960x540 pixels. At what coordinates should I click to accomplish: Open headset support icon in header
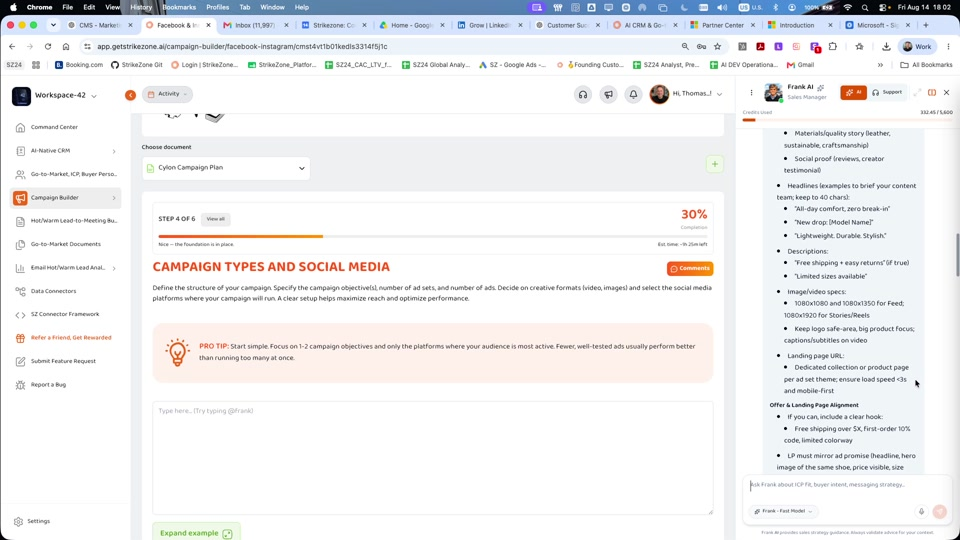pos(583,94)
